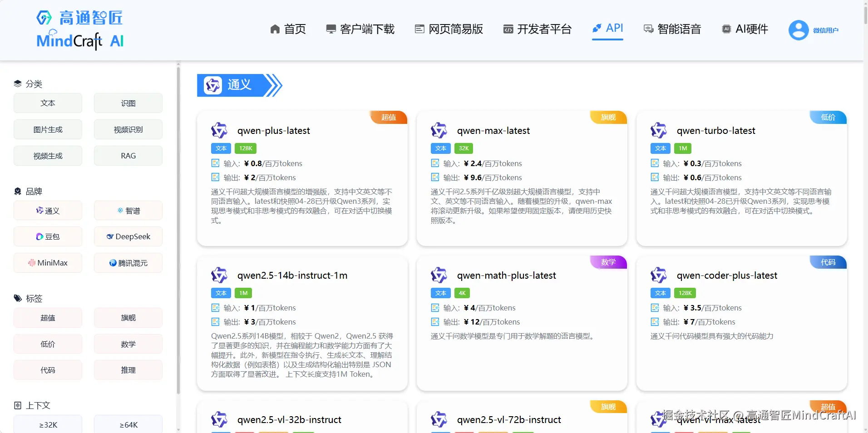Open the qwen2.5-vl-72b-instruct model title
Screen dimensions: 868x433
coord(509,420)
